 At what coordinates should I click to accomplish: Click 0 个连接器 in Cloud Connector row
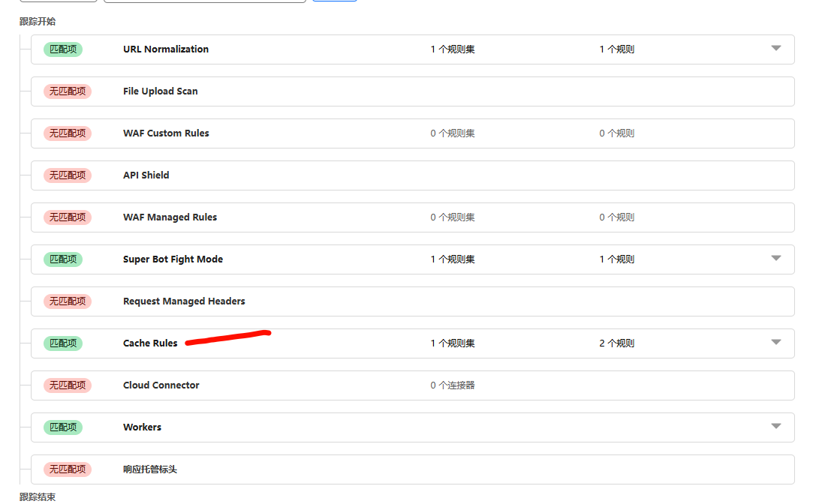453,385
